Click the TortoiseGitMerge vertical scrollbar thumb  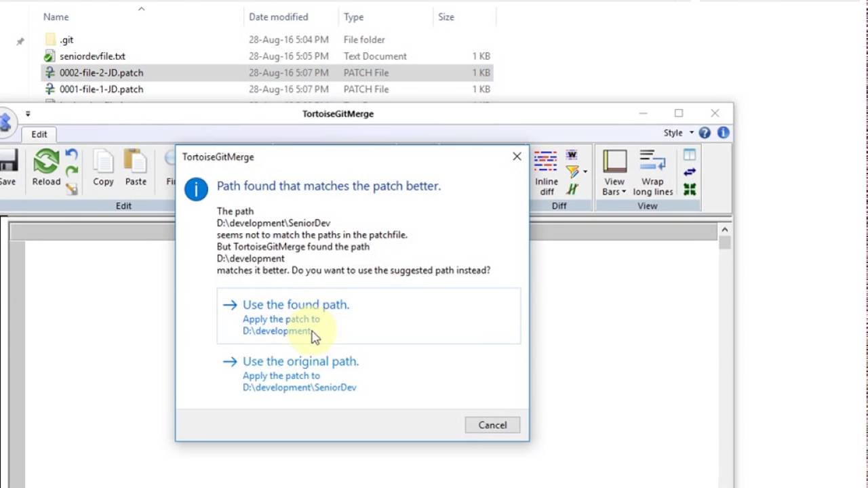725,243
